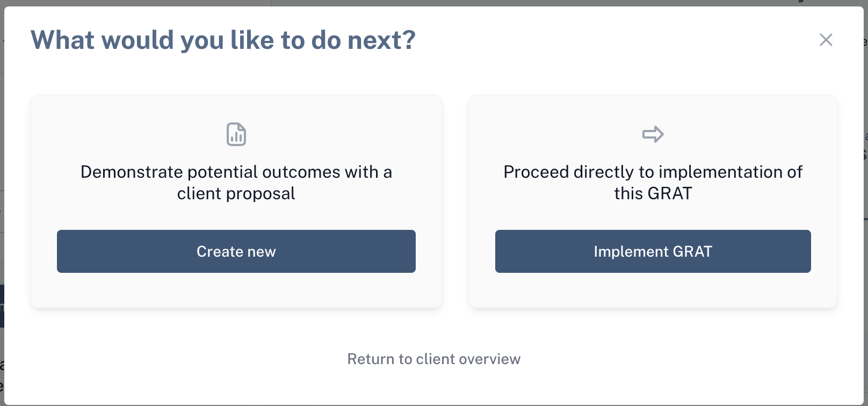Implement the GRAT now

[x=653, y=251]
